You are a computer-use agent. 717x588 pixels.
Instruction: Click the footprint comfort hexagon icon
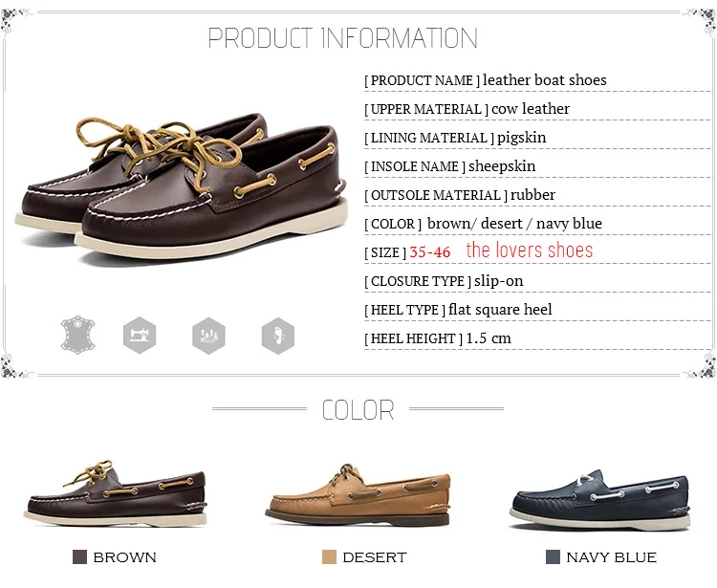[x=277, y=335]
